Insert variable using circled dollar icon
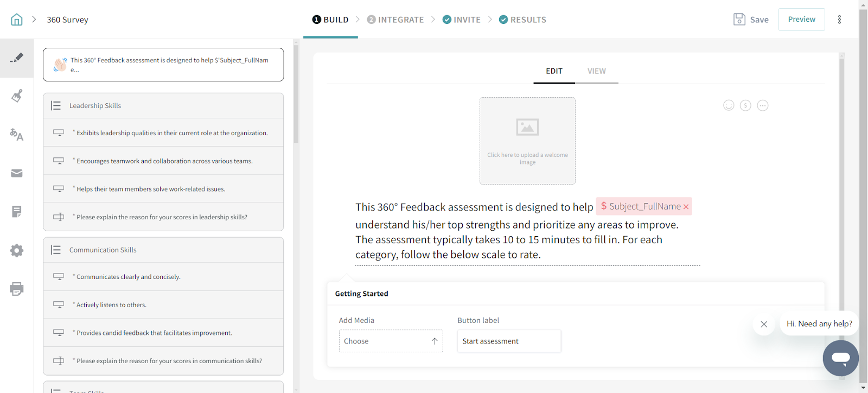The height and width of the screenshot is (393, 868). (x=745, y=105)
